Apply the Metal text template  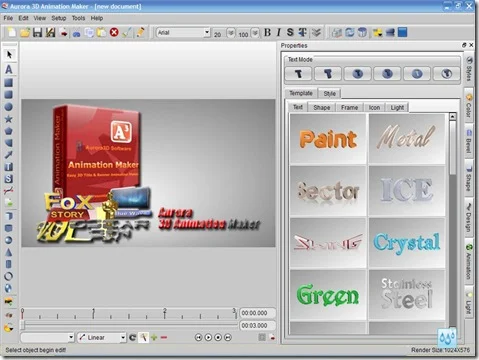407,139
